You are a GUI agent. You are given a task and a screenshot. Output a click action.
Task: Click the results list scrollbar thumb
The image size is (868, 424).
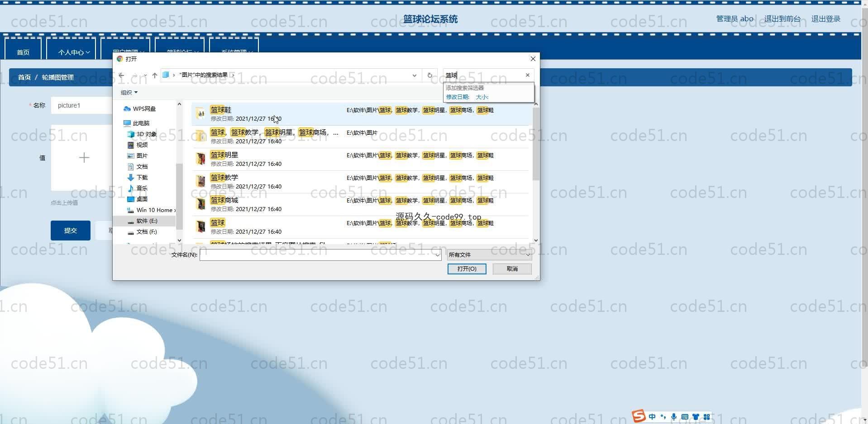pos(536,144)
